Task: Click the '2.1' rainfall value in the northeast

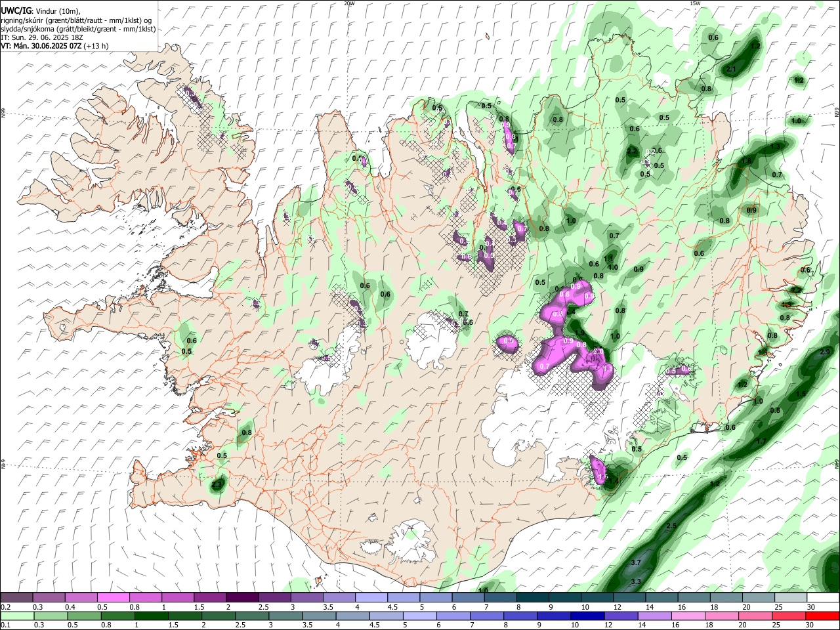Action: [732, 69]
